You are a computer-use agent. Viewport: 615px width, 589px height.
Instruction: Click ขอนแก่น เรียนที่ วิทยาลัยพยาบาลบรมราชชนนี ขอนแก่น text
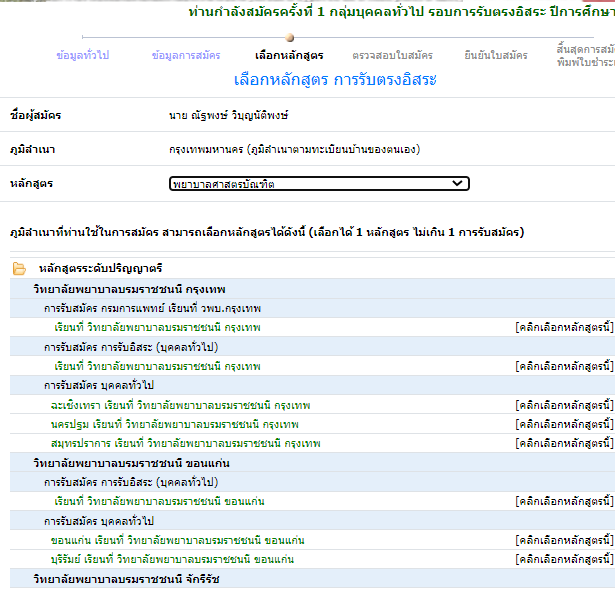[177, 540]
